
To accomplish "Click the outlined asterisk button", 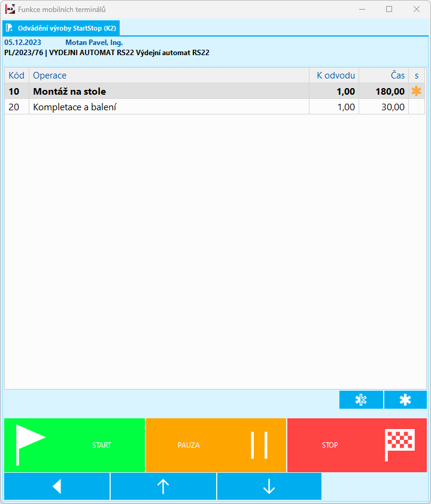I will [361, 400].
